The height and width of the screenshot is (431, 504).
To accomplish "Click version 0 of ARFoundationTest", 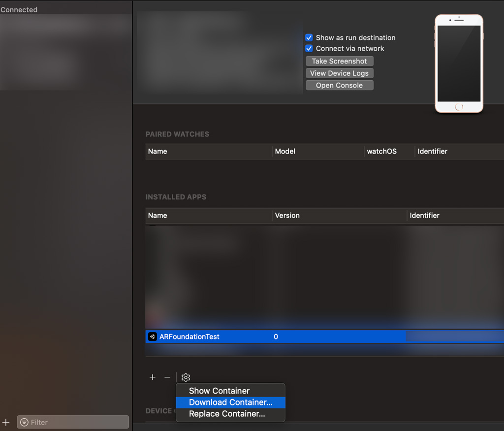I will [276, 337].
